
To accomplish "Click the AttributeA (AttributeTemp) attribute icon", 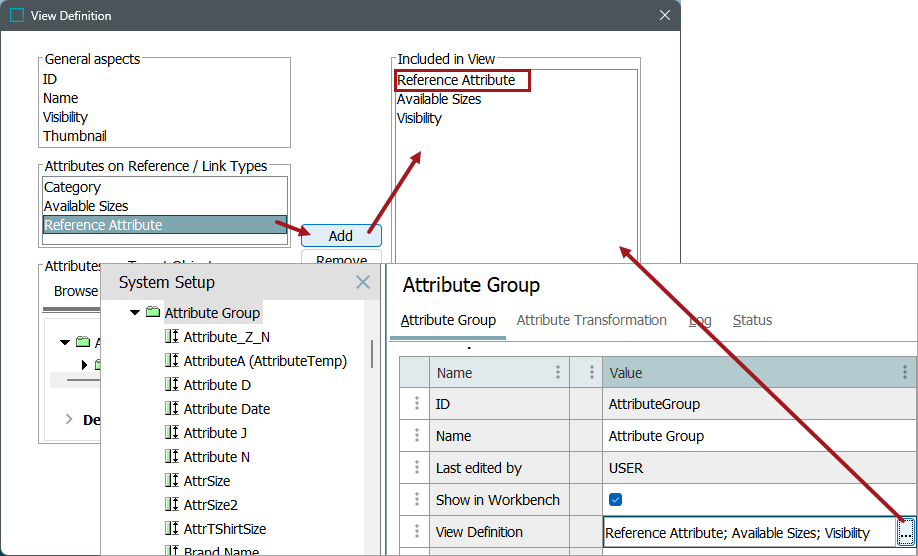I will coord(172,361).
